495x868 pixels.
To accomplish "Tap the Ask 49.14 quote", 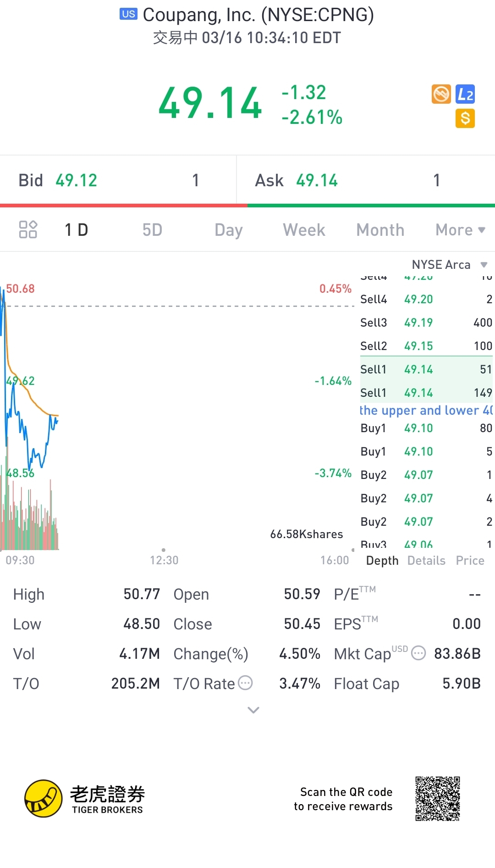I will (366, 180).
